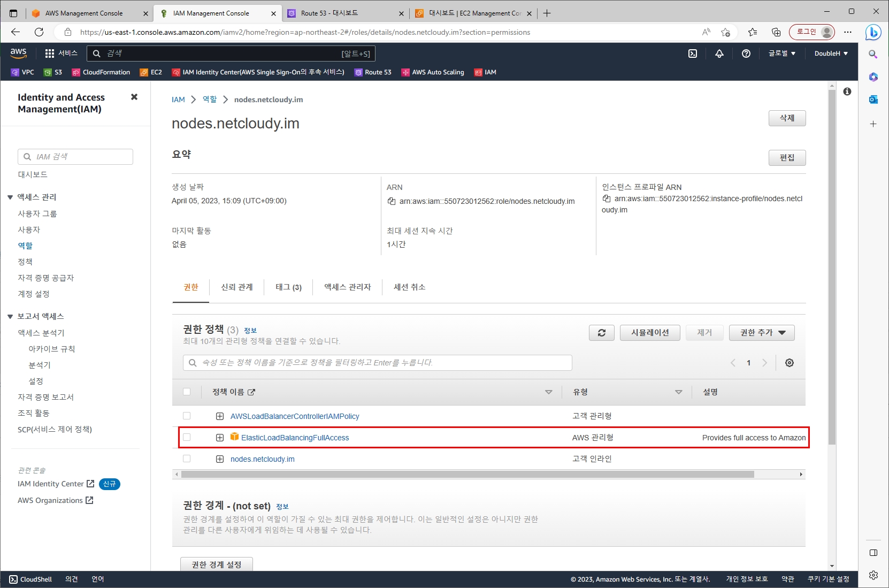Open the 역할 breadcrumb link
The image size is (889, 588).
210,100
